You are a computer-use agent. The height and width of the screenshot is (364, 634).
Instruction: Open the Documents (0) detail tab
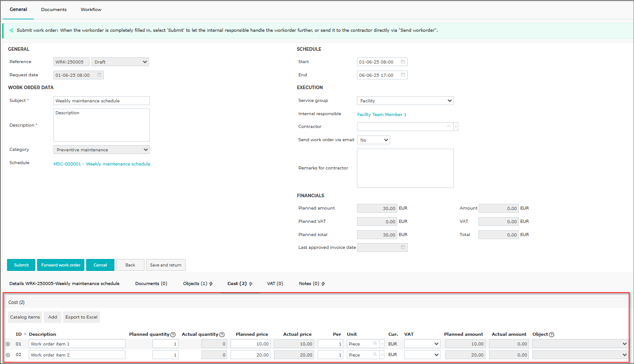pos(151,284)
